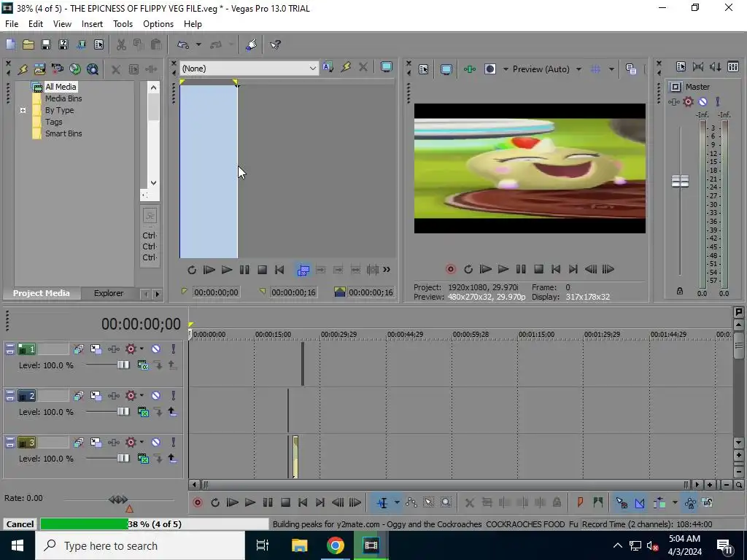Click the track 1 Level slider handle

point(123,365)
